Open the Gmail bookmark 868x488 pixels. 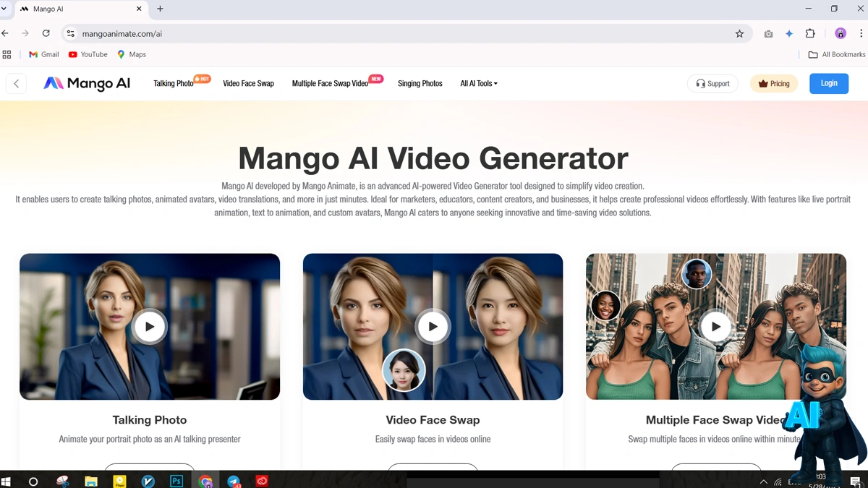point(44,54)
